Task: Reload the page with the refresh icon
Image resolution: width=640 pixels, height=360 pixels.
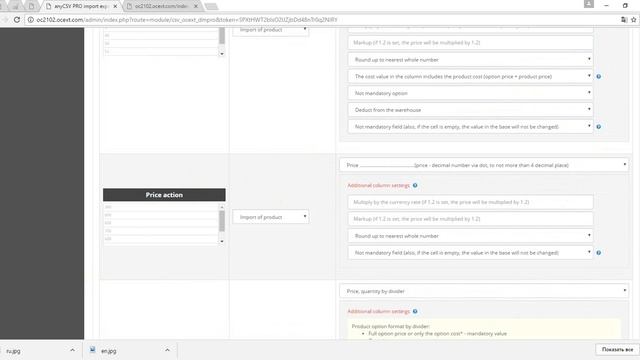Action: click(x=17, y=20)
